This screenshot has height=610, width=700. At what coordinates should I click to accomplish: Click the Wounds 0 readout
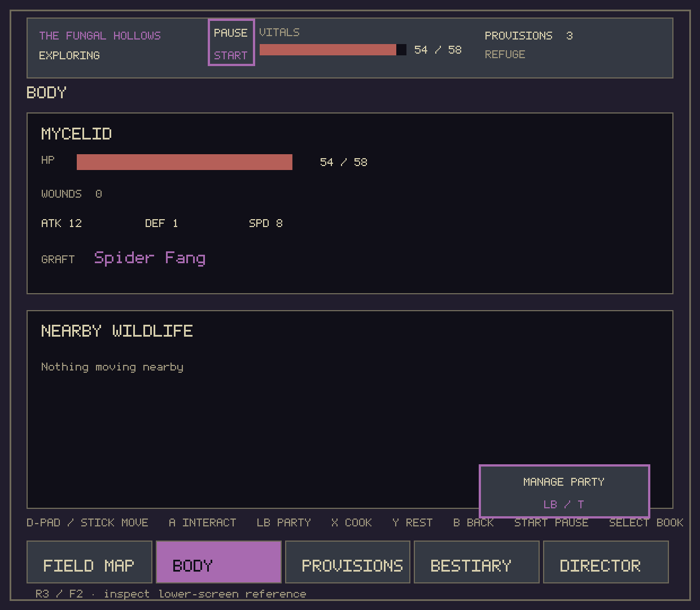[72, 194]
